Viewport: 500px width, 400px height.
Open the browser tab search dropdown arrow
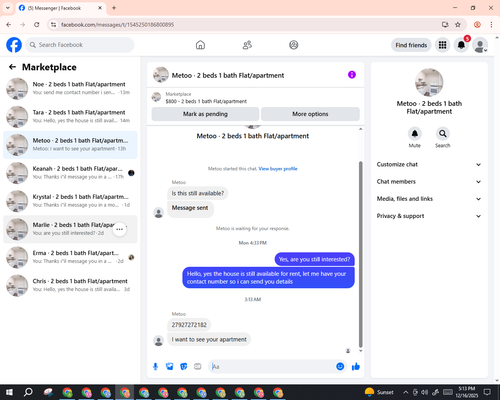point(8,8)
